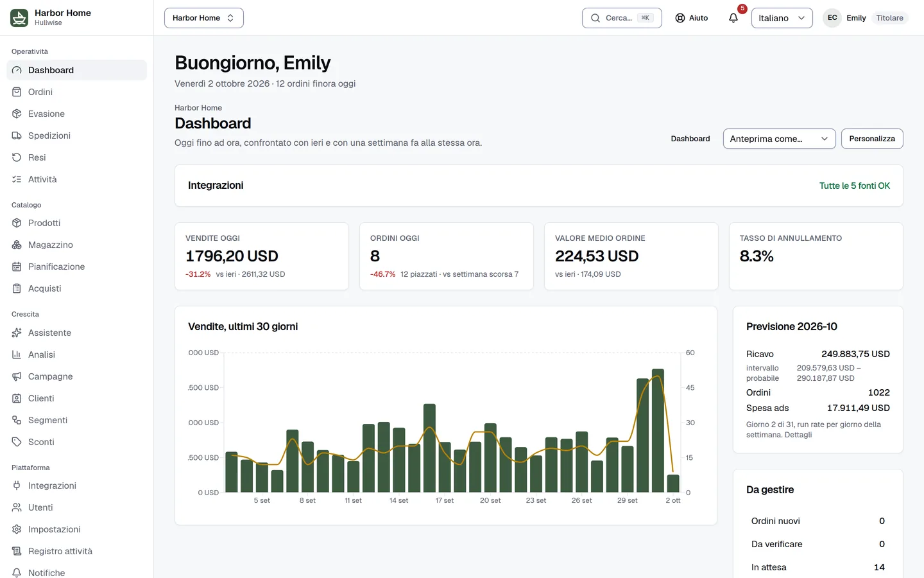The image size is (924, 578).
Task: Click the Aiuto button label
Action: 698,18
